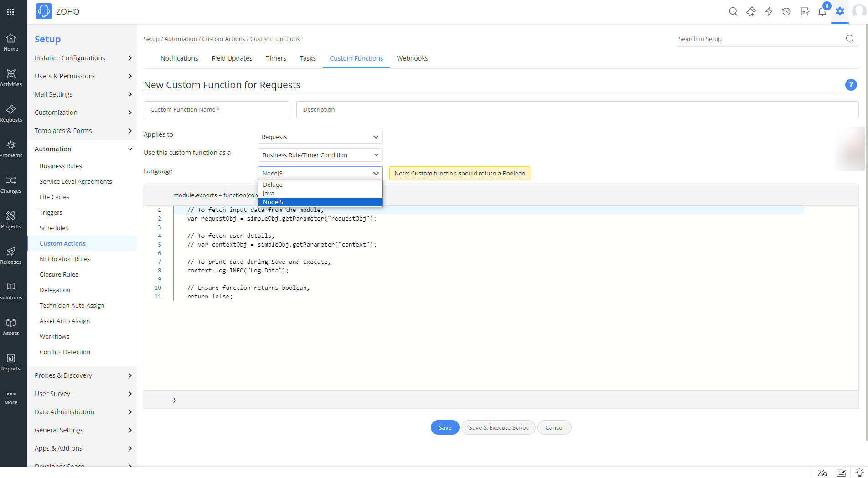Open the Reports module icon
Screen dimensions: 868x478
[11, 362]
